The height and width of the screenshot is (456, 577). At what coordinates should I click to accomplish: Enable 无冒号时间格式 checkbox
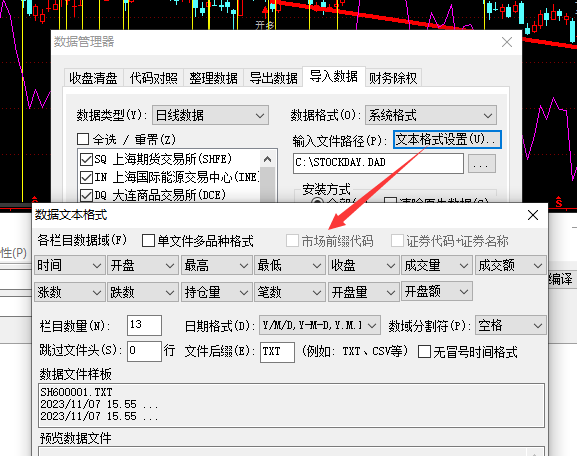click(x=424, y=352)
